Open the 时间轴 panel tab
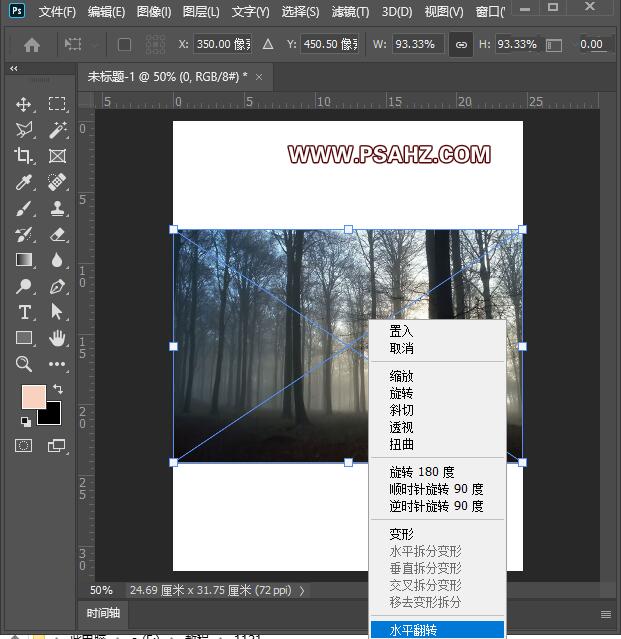This screenshot has width=621, height=639. (103, 613)
